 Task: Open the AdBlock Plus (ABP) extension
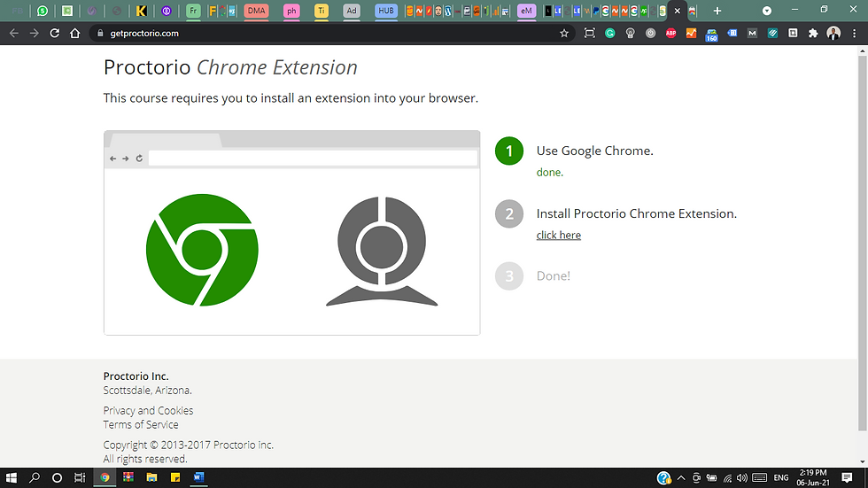[x=671, y=33]
